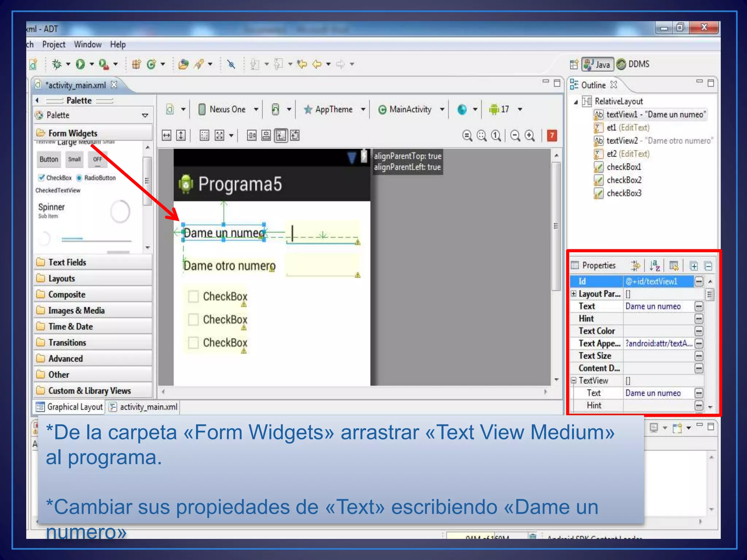Open the Text Fields palette folder
747x560 pixels.
93,262
